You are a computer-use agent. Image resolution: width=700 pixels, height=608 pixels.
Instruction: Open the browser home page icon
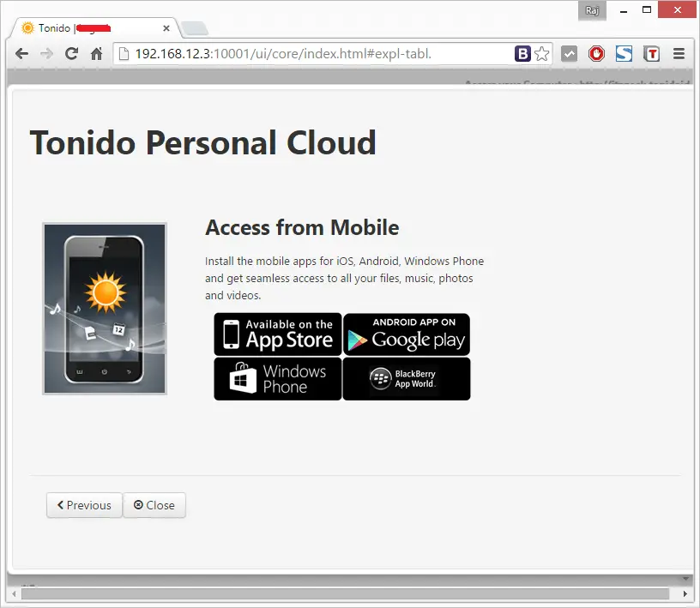pos(96,54)
